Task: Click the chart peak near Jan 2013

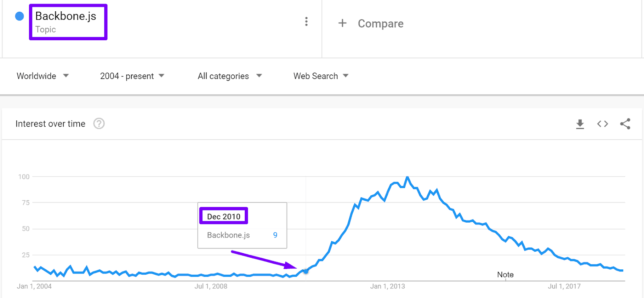Action: (407, 177)
